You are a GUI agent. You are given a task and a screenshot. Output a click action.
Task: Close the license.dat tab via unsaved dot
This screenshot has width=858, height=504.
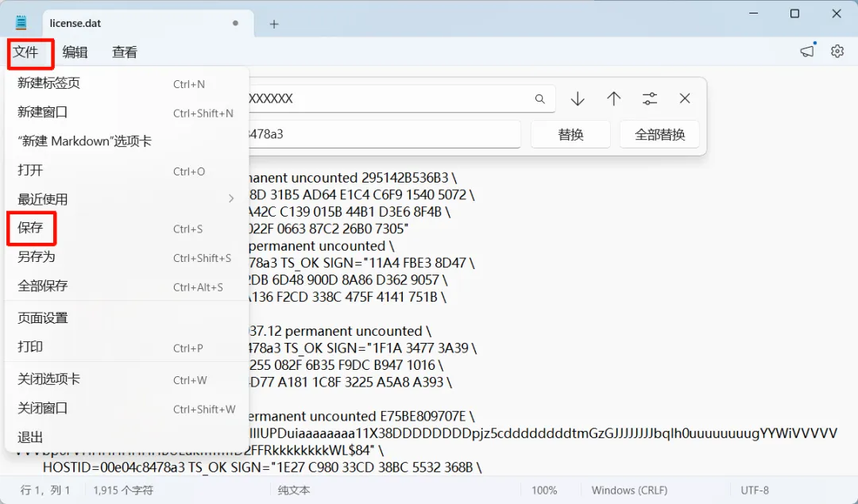tap(235, 23)
